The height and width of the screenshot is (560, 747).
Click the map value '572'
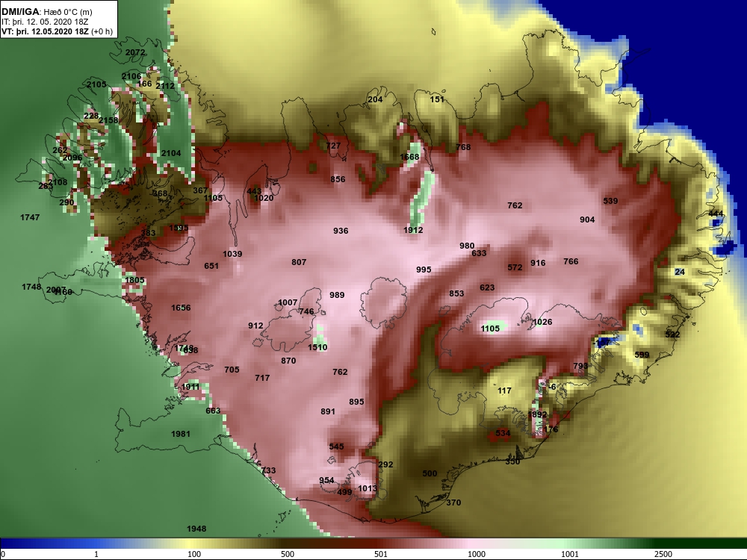[515, 267]
